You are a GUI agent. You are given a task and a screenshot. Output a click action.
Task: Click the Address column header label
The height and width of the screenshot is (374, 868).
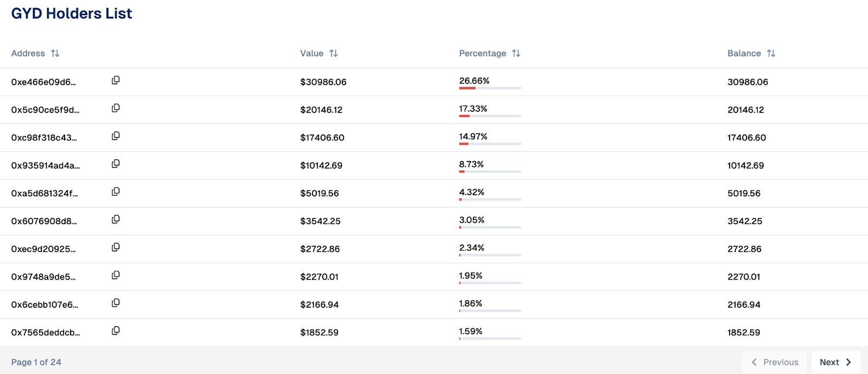[28, 53]
